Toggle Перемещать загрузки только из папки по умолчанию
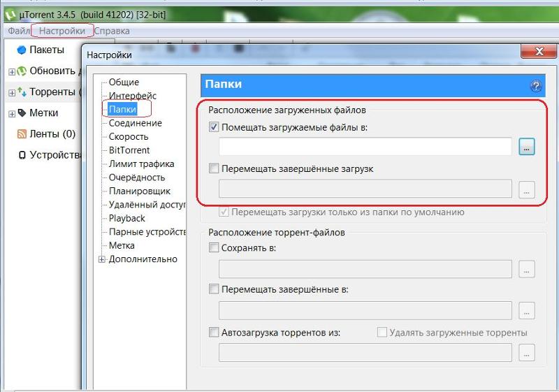559x392 pixels. click(x=224, y=212)
